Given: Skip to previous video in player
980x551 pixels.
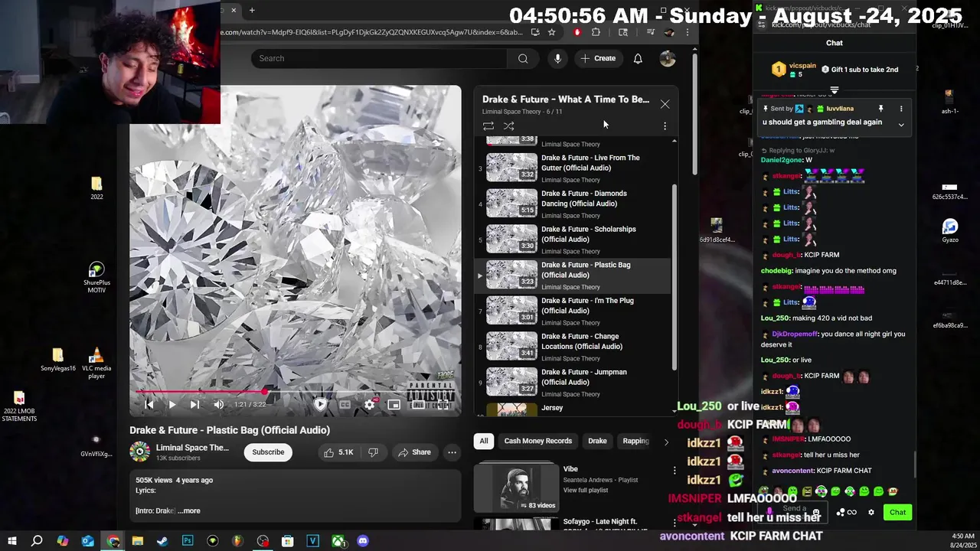Looking at the screenshot, I should 149,404.
